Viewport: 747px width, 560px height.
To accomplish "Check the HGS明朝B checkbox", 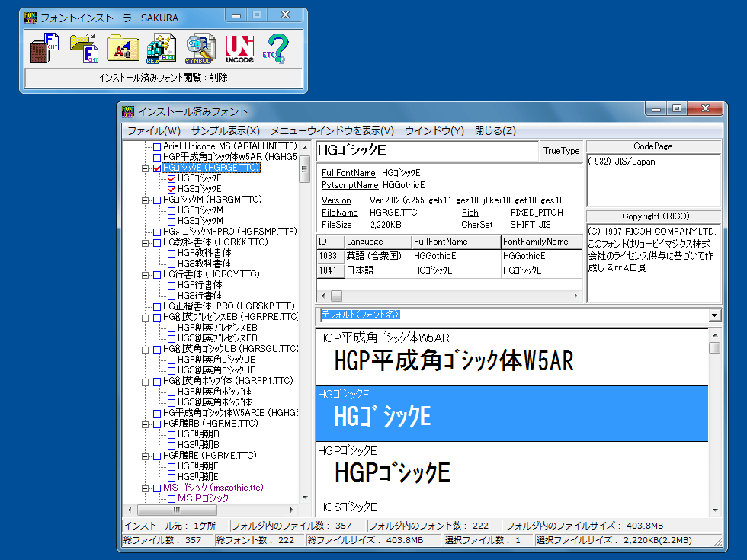I will tap(172, 445).
